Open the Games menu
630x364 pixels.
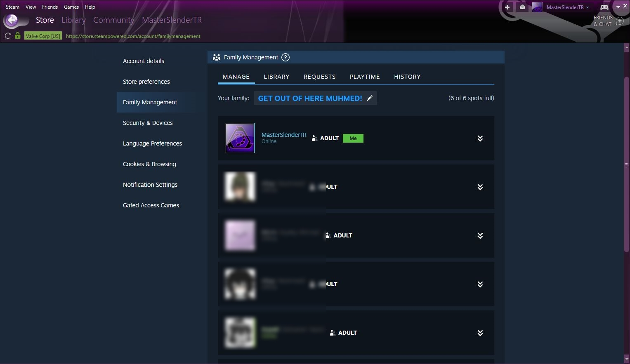71,7
